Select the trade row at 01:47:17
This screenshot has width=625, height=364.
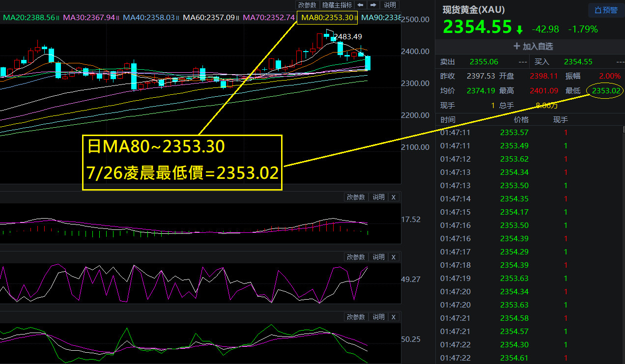pyautogui.click(x=530, y=252)
